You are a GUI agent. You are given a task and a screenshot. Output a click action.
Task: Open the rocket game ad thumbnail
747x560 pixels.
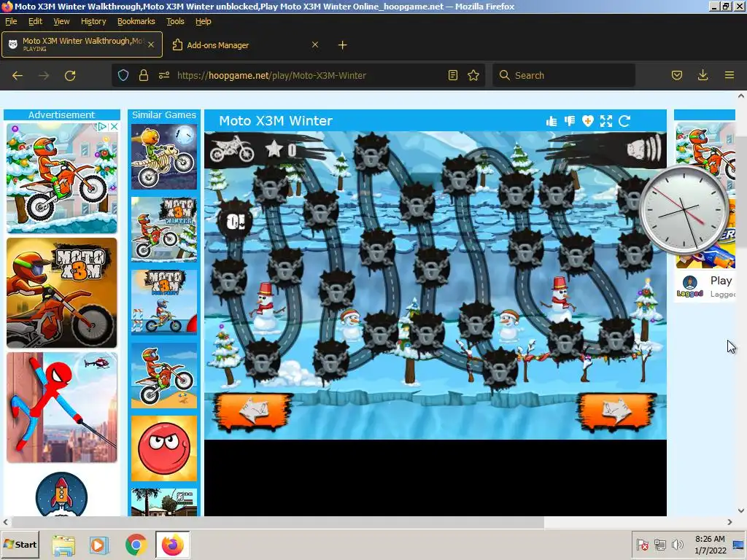(61, 494)
